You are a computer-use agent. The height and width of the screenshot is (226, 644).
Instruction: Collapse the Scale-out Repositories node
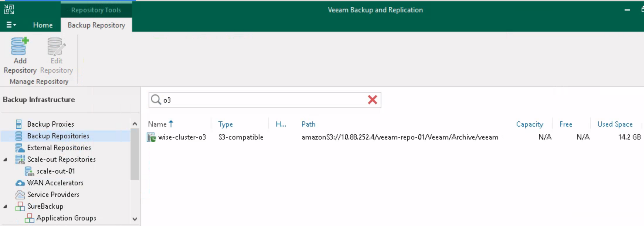tap(5, 159)
